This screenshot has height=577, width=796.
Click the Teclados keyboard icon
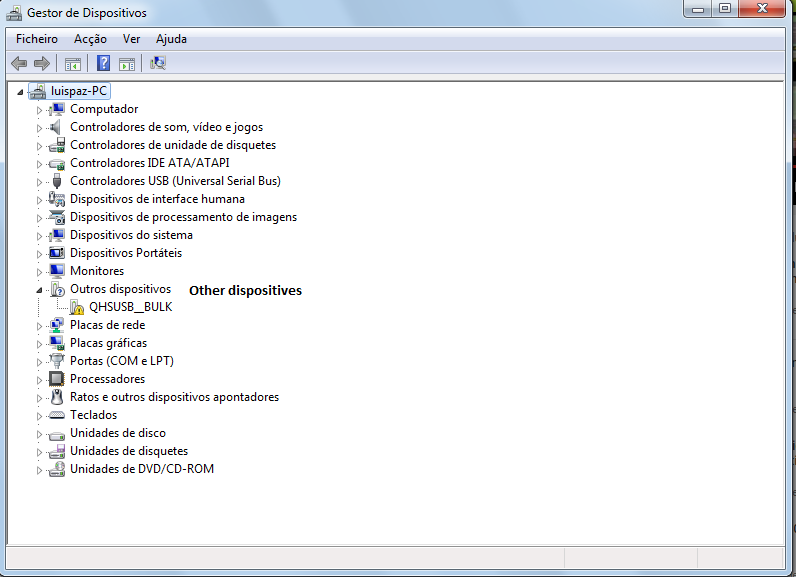57,415
